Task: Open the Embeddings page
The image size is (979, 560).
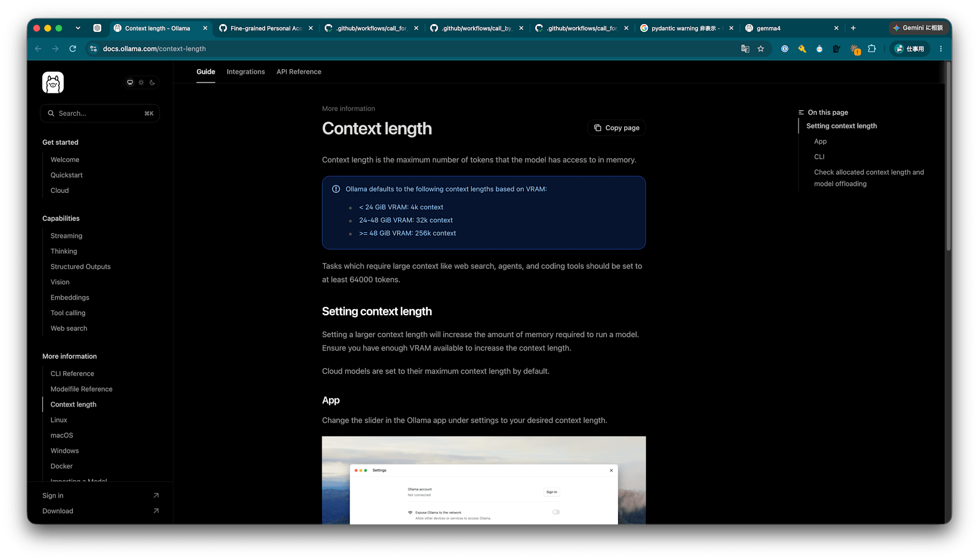Action: (70, 297)
